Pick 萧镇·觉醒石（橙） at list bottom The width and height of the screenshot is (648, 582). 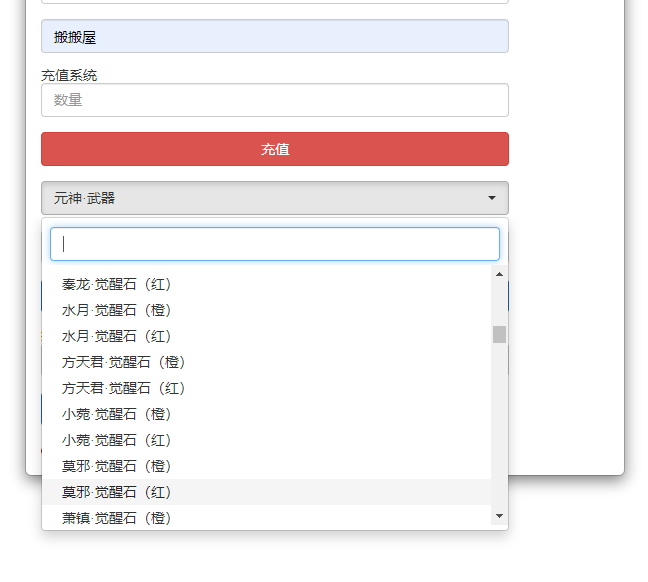(117, 517)
